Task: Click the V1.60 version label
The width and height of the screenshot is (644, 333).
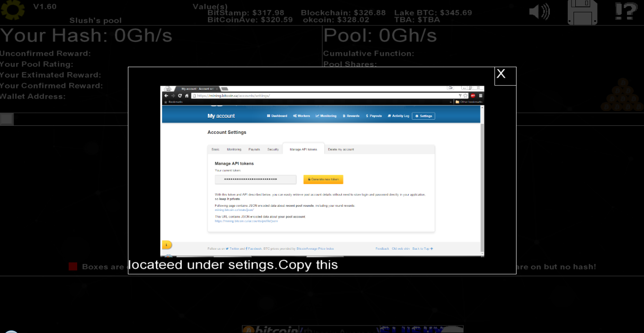Action: pos(45,7)
